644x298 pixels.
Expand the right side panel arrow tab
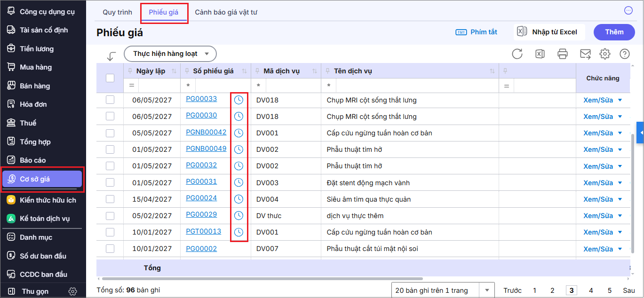(x=640, y=133)
